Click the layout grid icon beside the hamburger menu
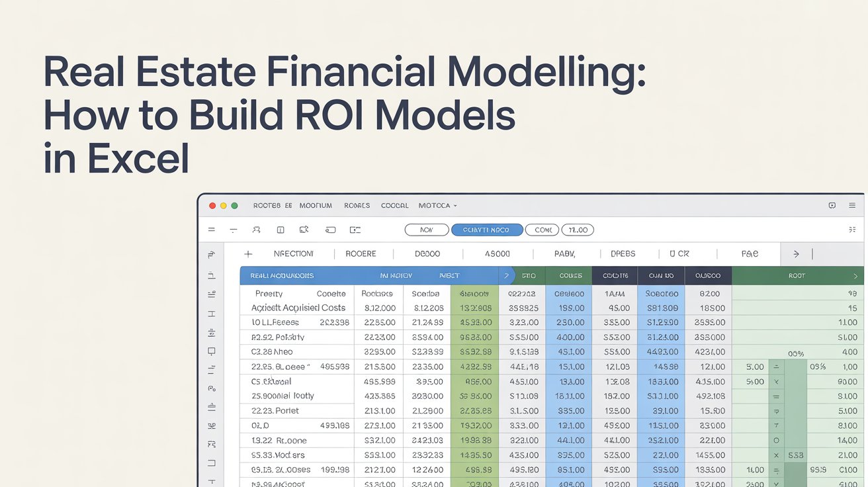This screenshot has width=868, height=487. click(x=832, y=205)
